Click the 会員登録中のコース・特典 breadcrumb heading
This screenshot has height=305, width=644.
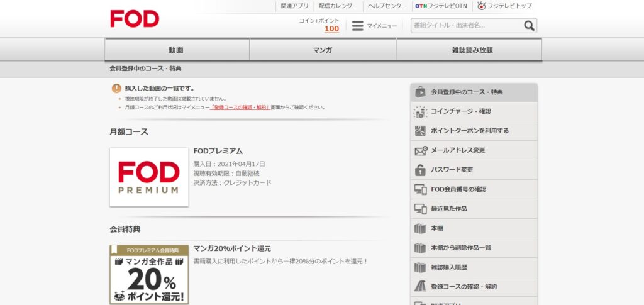145,69
